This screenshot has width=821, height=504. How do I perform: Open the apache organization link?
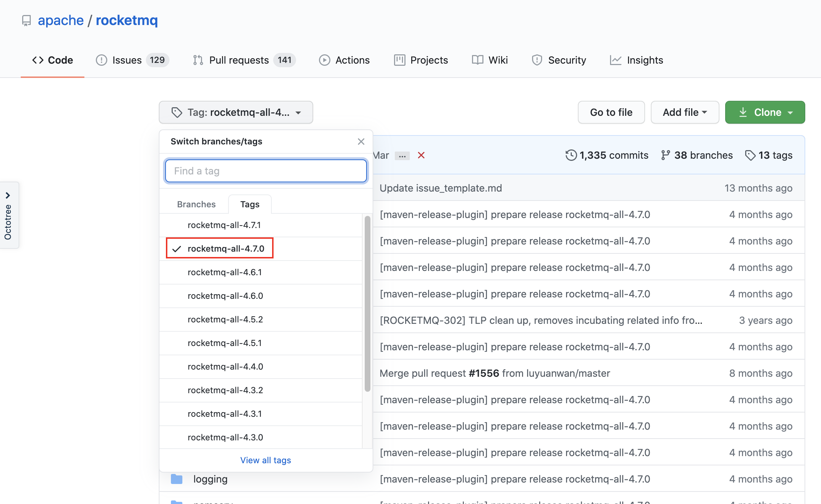pyautogui.click(x=61, y=20)
